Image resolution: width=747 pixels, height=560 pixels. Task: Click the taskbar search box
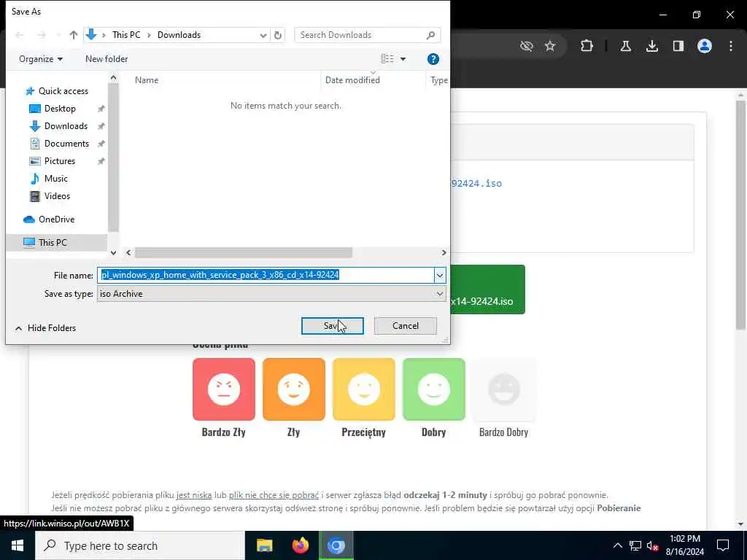[140, 545]
